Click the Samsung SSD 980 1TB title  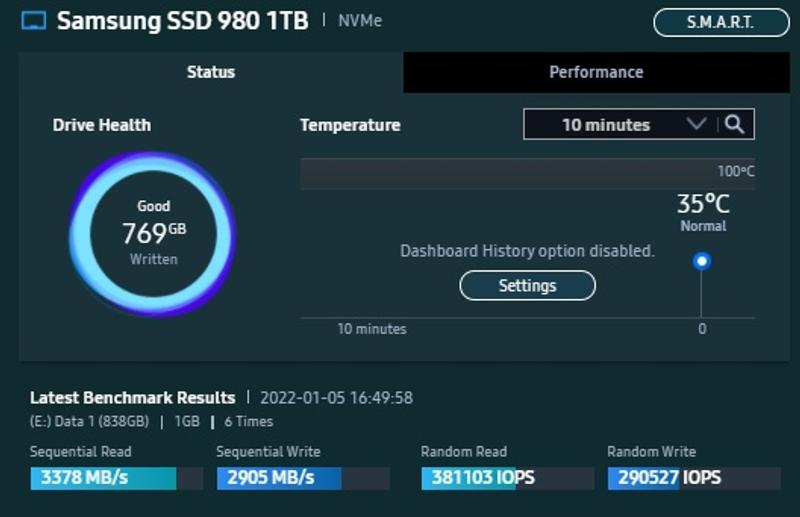[182, 21]
